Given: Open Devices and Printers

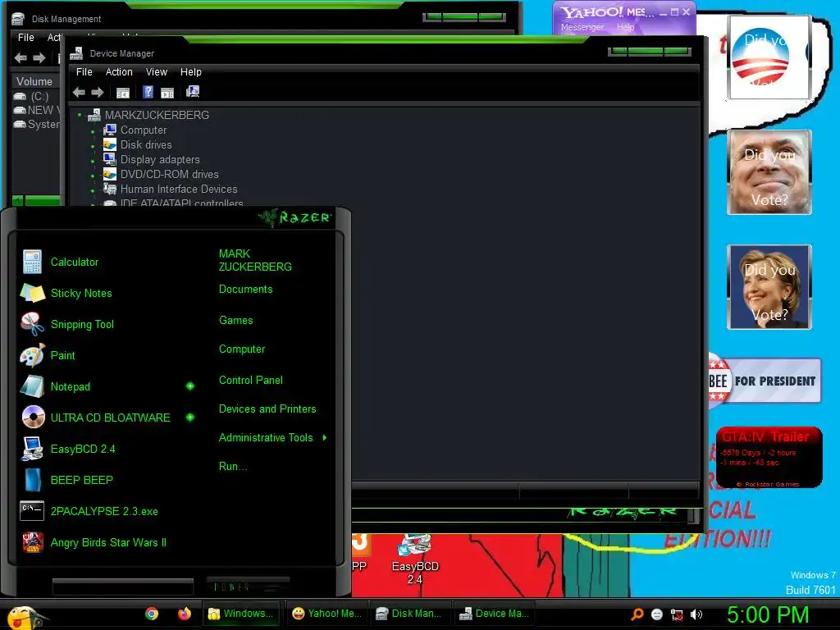Looking at the screenshot, I should click(267, 409).
